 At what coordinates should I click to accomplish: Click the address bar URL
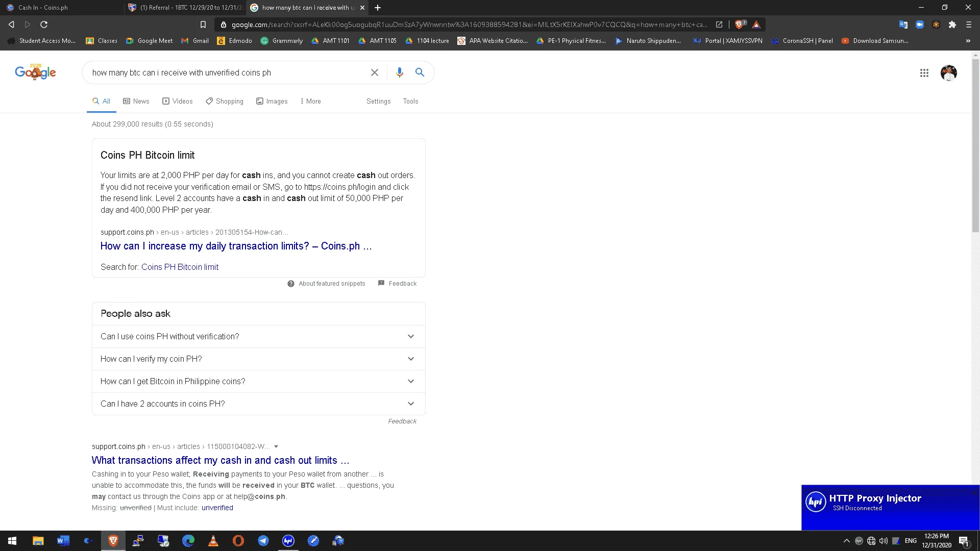(x=469, y=24)
